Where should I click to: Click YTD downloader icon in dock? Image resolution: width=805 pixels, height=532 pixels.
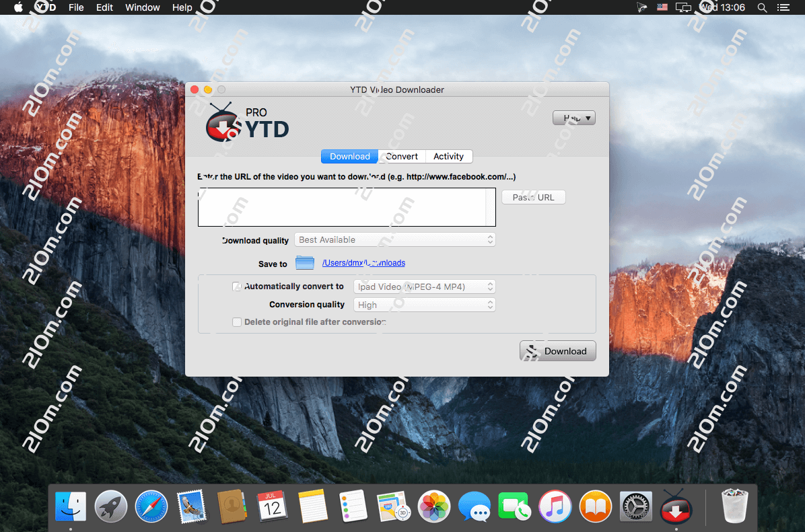pyautogui.click(x=676, y=506)
